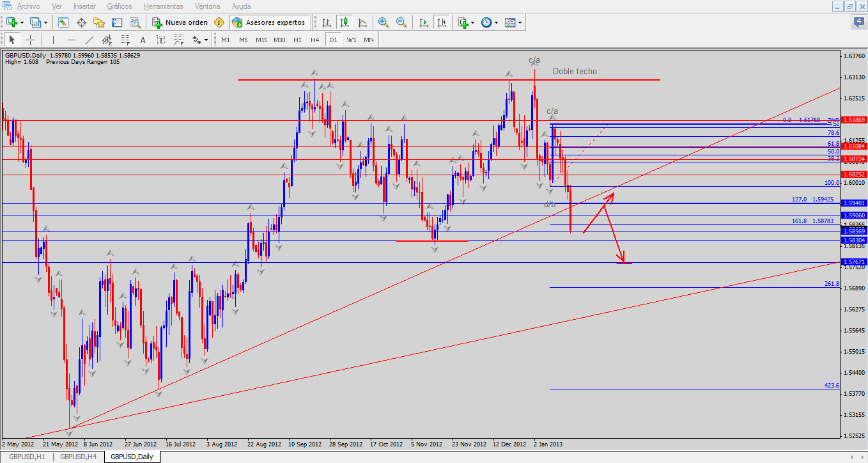The width and height of the screenshot is (868, 463).
Task: Open the Gráficos menu
Action: (120, 6)
